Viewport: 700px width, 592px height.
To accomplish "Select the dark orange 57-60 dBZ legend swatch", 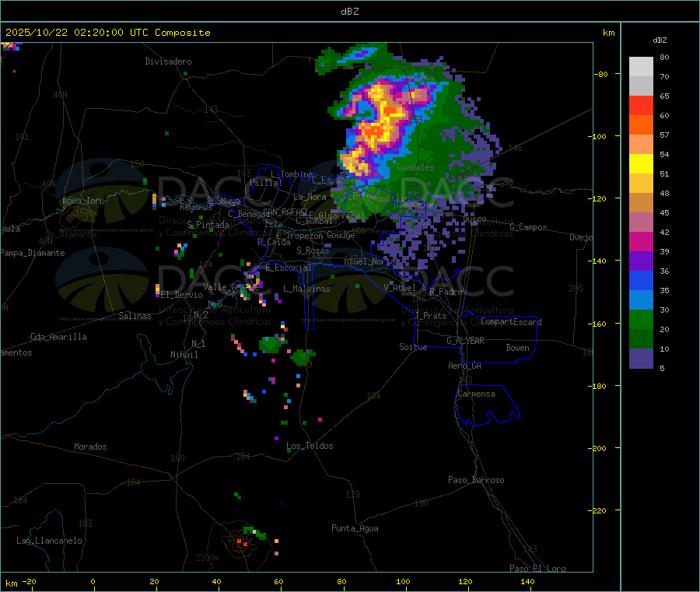I will tap(641, 125).
